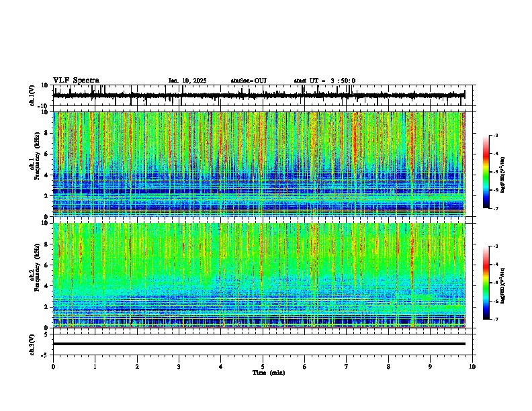
Task: Click the "-7" value on ch.2 colorbar
Action: pyautogui.click(x=495, y=319)
